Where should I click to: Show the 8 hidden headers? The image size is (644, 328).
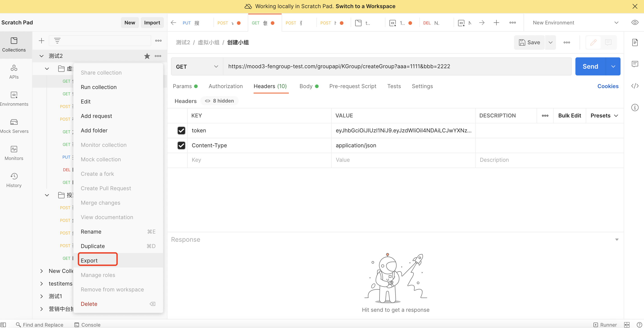[220, 101]
